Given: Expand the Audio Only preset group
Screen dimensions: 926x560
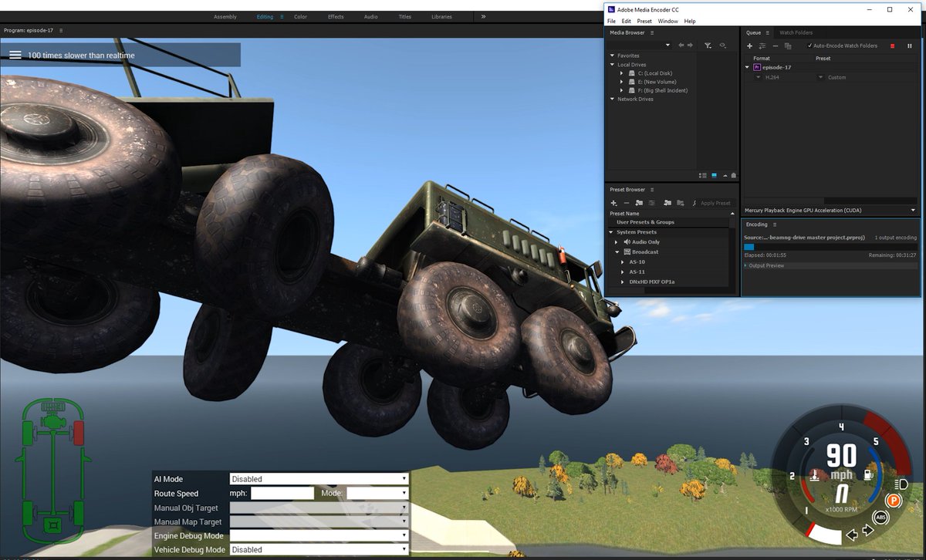Looking at the screenshot, I should pyautogui.click(x=617, y=242).
